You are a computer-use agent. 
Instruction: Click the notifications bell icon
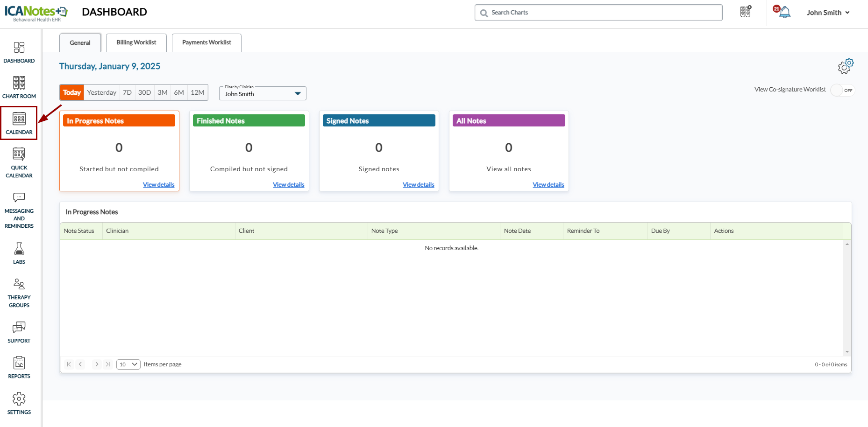click(785, 13)
